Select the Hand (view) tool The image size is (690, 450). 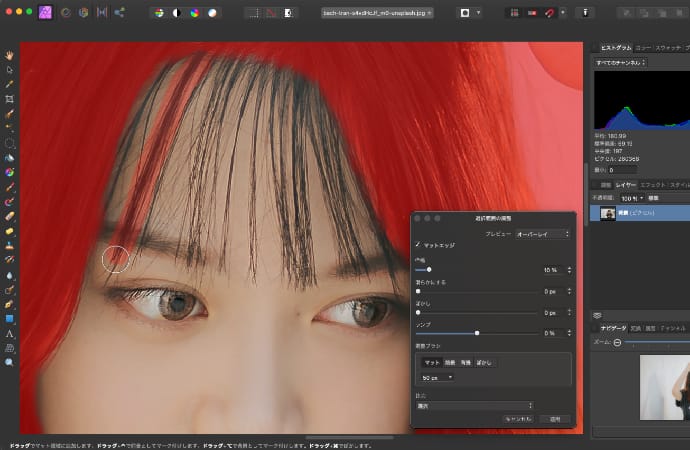click(9, 54)
